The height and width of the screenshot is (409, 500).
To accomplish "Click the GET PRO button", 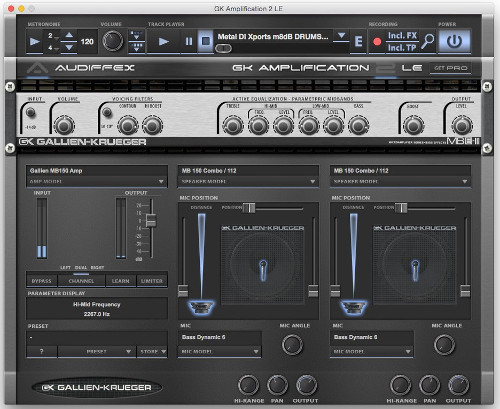I will (x=451, y=68).
